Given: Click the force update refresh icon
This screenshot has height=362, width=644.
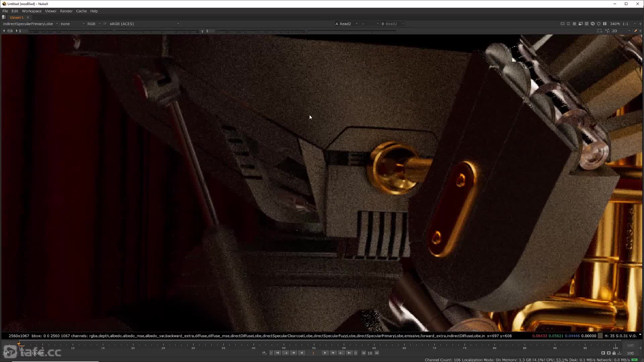Looking at the screenshot, I should point(593,24).
